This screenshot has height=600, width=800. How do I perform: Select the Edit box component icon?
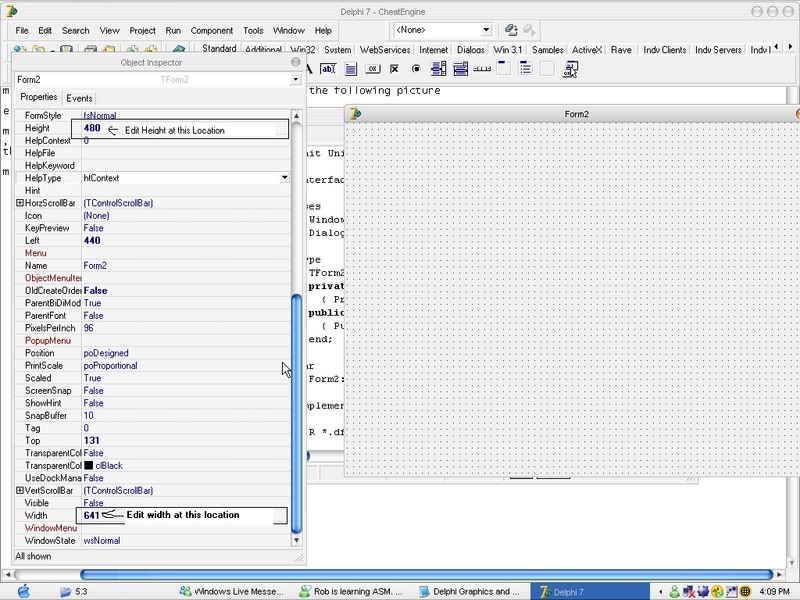[328, 69]
